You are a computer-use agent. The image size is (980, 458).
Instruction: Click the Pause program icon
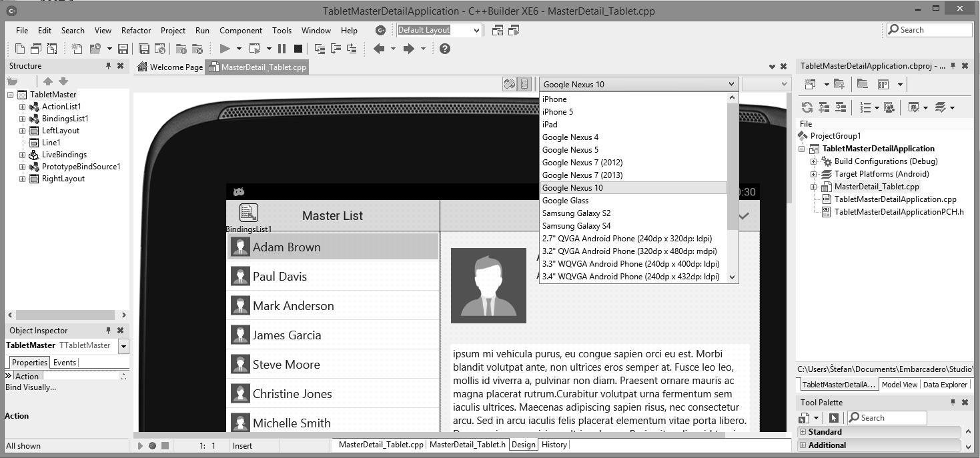click(x=282, y=49)
